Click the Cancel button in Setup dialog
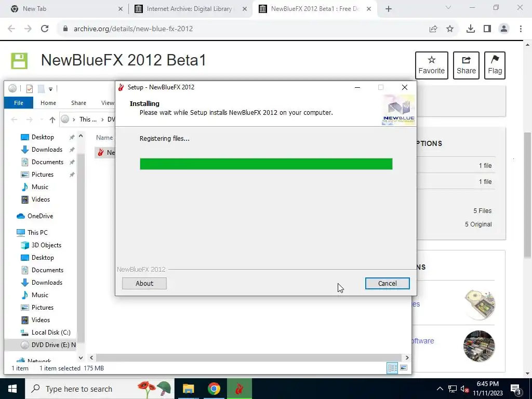 (387, 283)
